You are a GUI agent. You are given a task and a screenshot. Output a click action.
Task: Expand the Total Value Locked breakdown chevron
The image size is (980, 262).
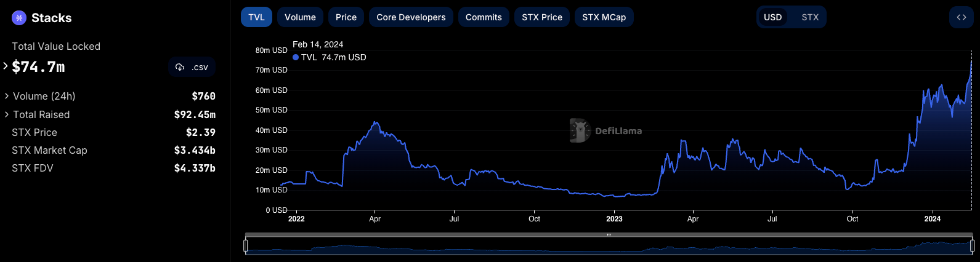point(6,65)
